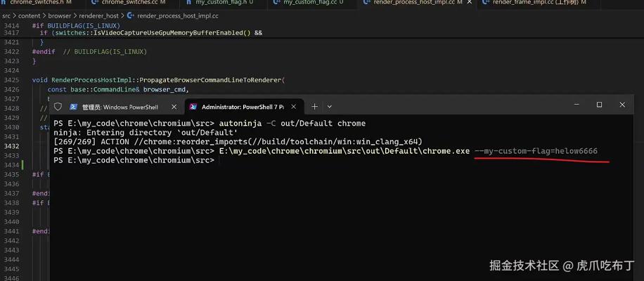Click line number 3422 in the gutter
The image size is (644, 281).
pos(11,52)
